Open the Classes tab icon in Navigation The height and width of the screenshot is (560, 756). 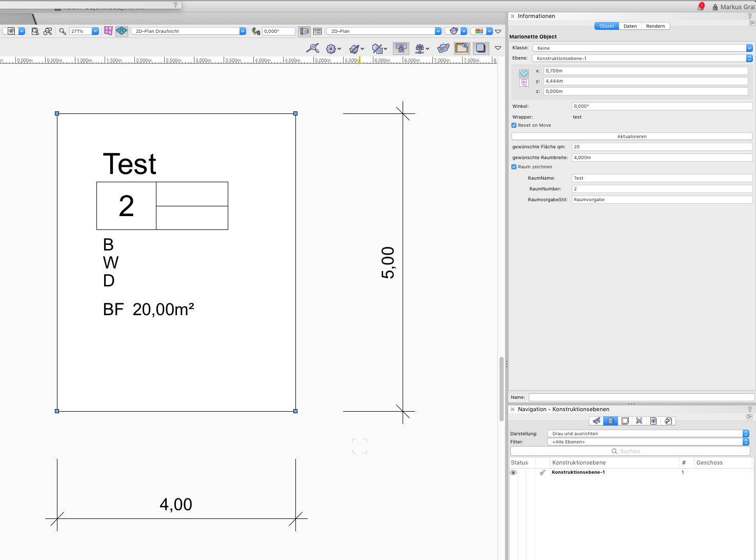[596, 421]
